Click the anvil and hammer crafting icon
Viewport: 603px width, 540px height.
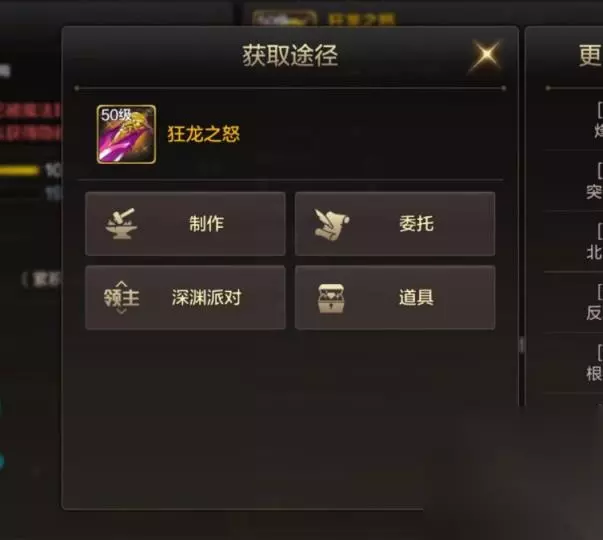(x=121, y=224)
